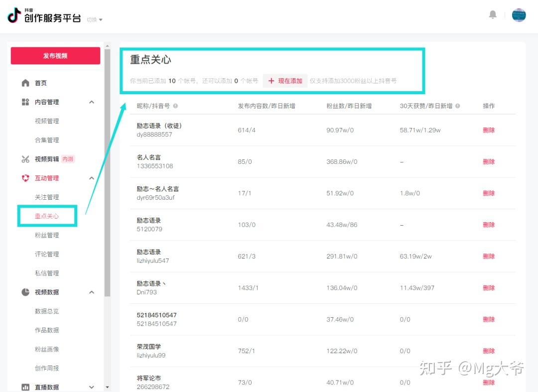
Task: Click the 直播数据 bar chart icon
Action: coord(25,387)
